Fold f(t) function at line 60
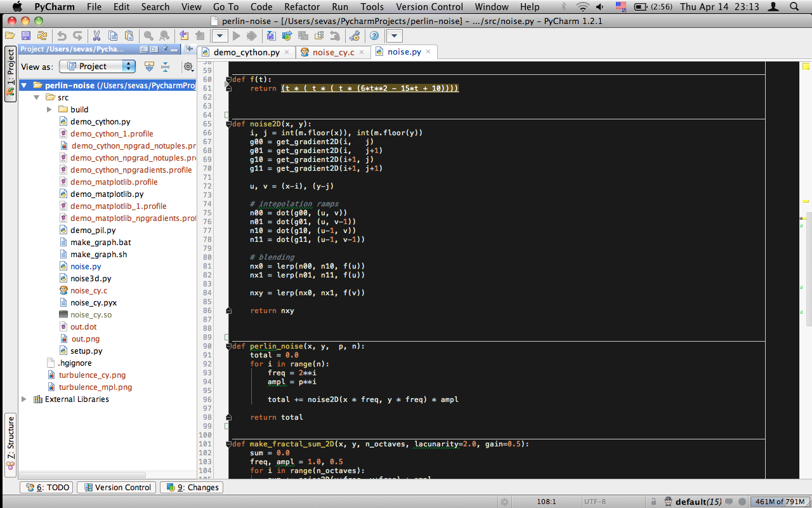The image size is (812, 508). coord(228,79)
